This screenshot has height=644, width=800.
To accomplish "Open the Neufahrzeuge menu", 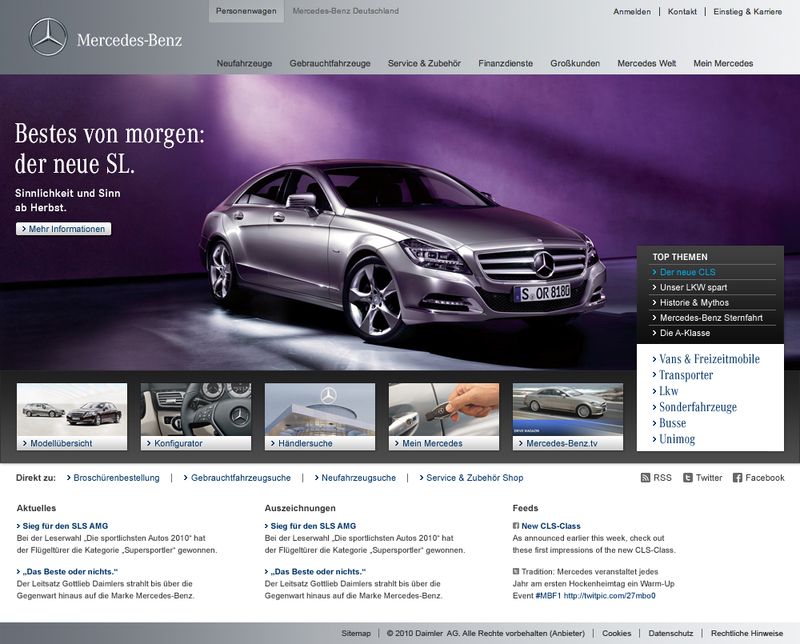I will pyautogui.click(x=244, y=63).
